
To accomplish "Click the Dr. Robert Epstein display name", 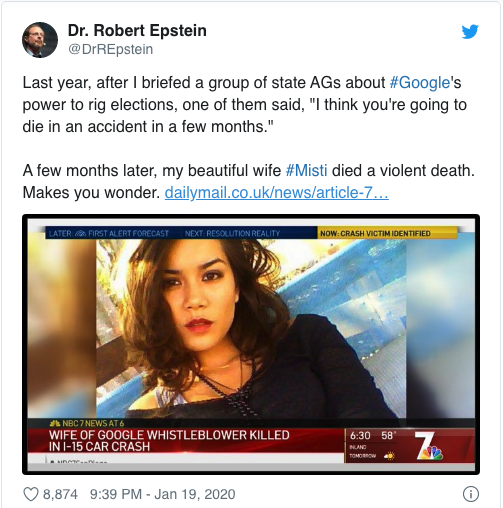I will pyautogui.click(x=137, y=30).
